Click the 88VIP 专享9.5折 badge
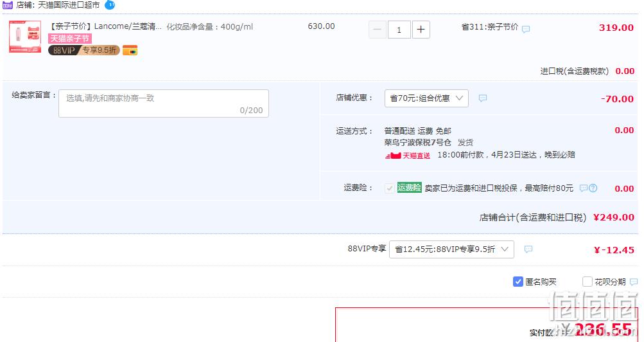The image size is (644, 342). [83, 50]
